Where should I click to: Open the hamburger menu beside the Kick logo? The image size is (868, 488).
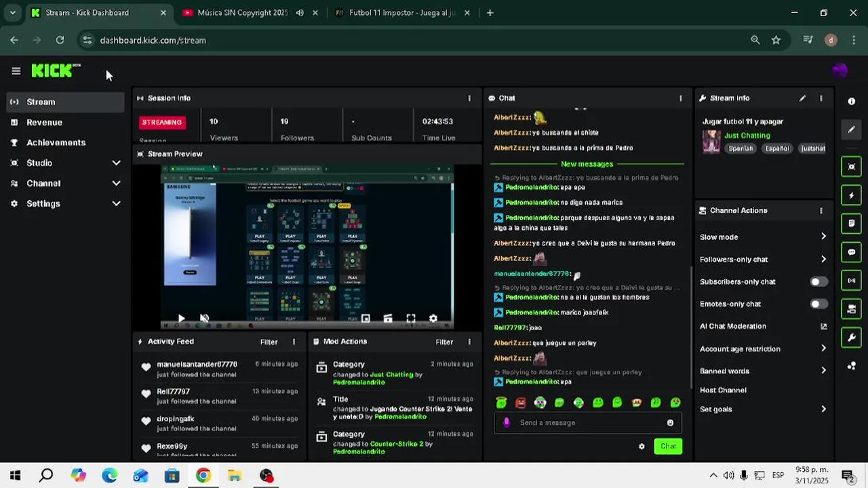[16, 70]
